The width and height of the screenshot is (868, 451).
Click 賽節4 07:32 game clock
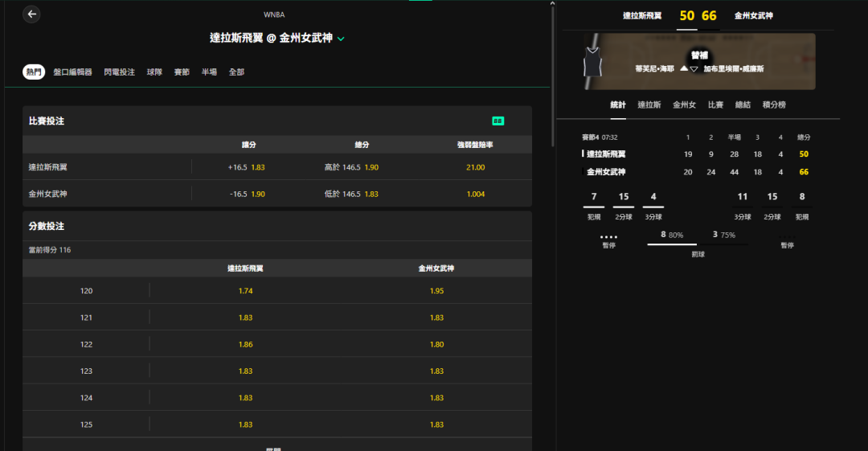point(600,137)
